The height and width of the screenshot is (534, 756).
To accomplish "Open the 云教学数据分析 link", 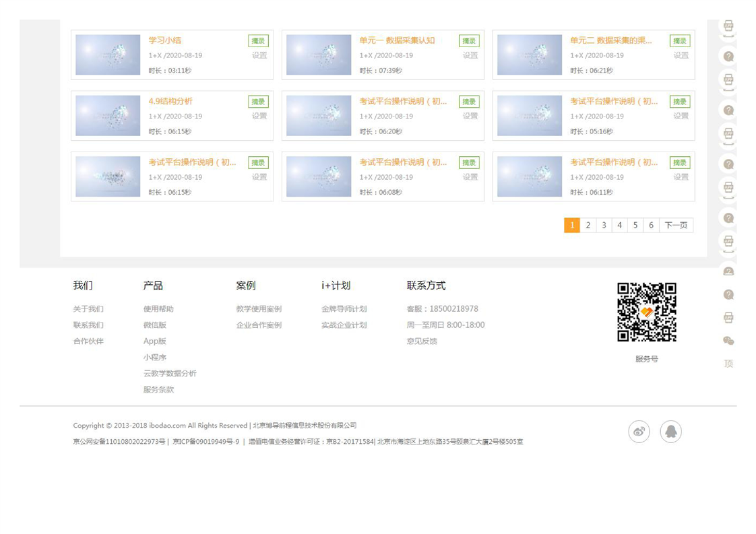I will 170,374.
